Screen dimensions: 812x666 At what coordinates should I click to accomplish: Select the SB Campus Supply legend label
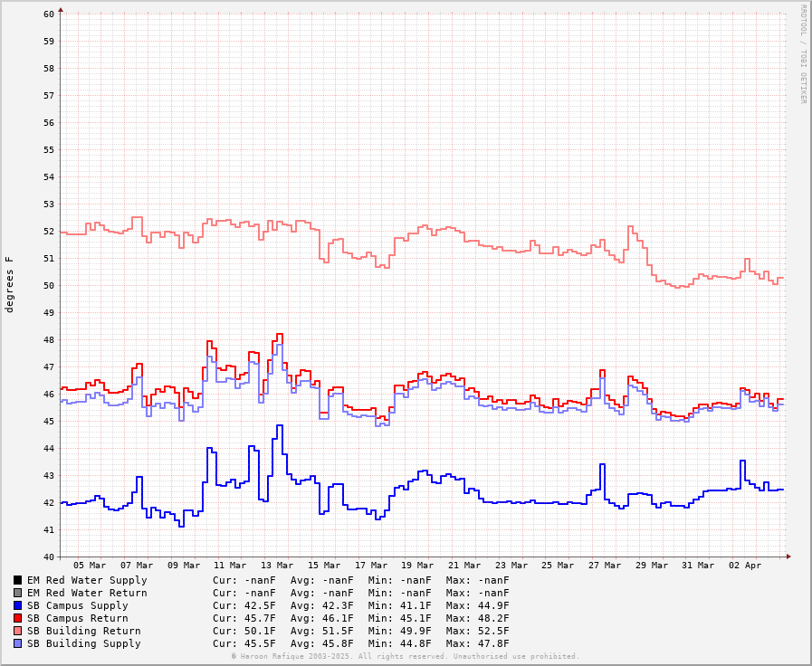click(x=77, y=605)
